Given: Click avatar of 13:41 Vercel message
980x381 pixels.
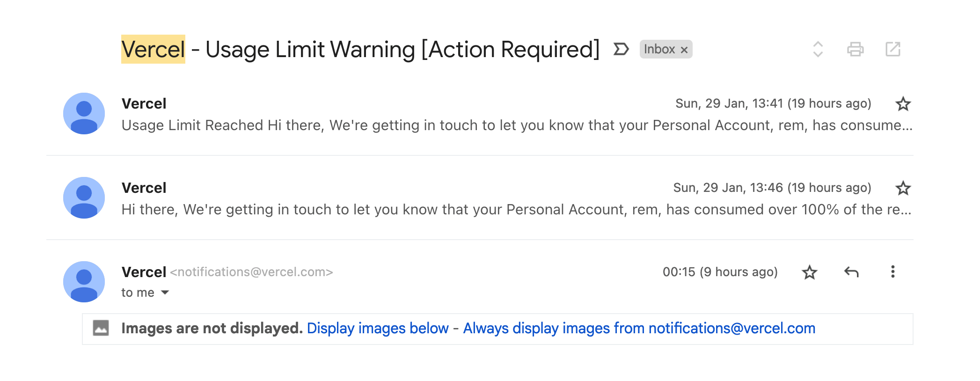Looking at the screenshot, I should click(x=84, y=114).
